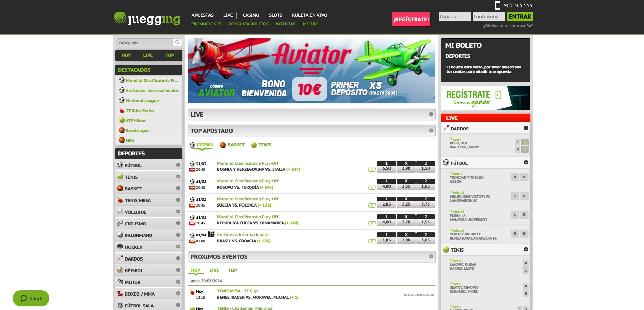Expand the Fútbol sports category

click(178, 165)
